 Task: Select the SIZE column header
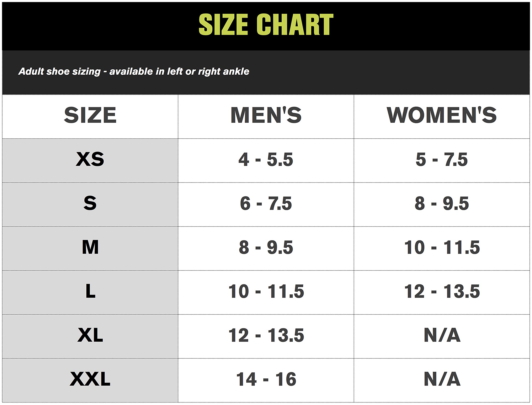[x=90, y=115]
